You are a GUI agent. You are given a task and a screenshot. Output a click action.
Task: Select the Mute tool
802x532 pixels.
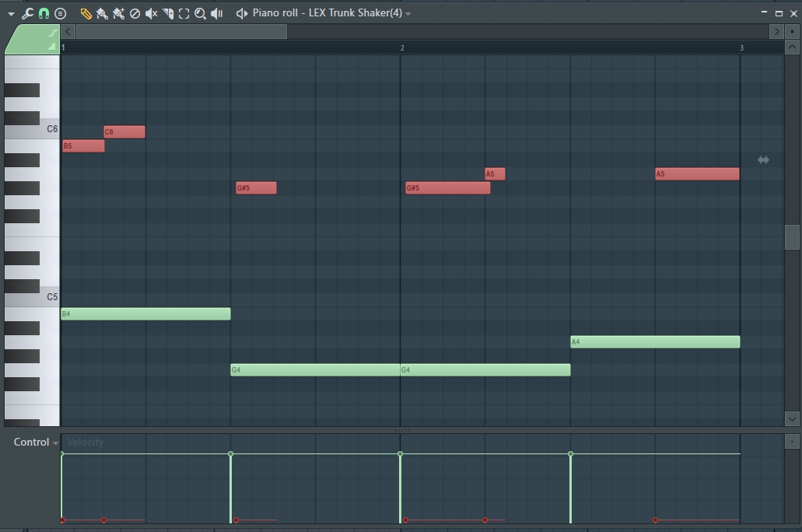[152, 13]
